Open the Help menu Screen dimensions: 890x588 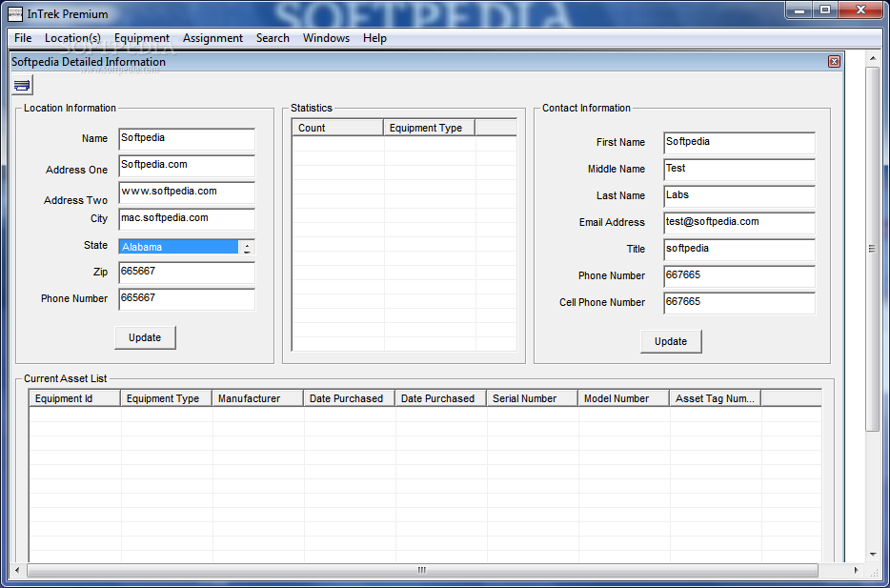[x=374, y=38]
